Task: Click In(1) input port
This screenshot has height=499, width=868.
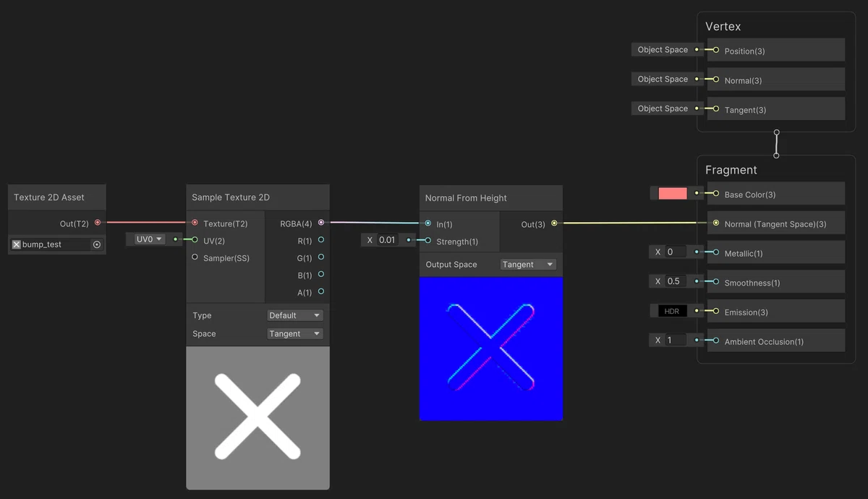Action: coord(428,223)
